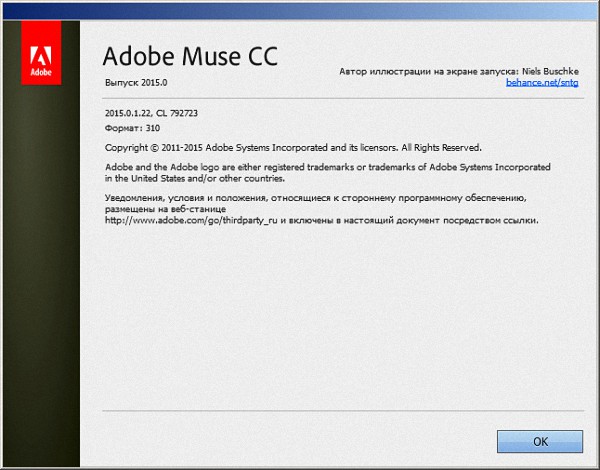The image size is (600, 470).
Task: Open the behance.net/sntg link
Action: pos(544,85)
